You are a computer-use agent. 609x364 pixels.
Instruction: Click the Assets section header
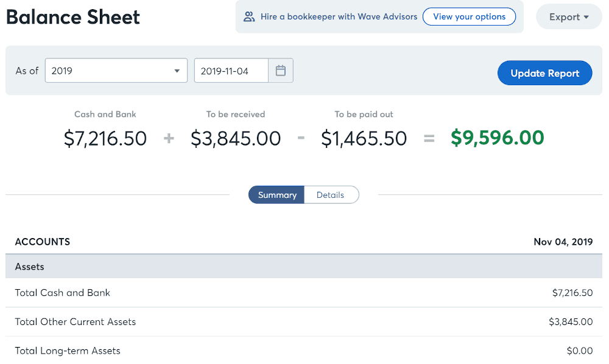[x=304, y=267]
